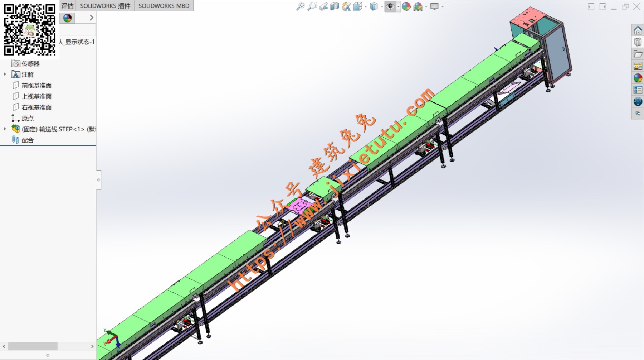Image resolution: width=644 pixels, height=360 pixels.
Task: Open the View Orientation dropdown arrow
Action: click(x=366, y=6)
